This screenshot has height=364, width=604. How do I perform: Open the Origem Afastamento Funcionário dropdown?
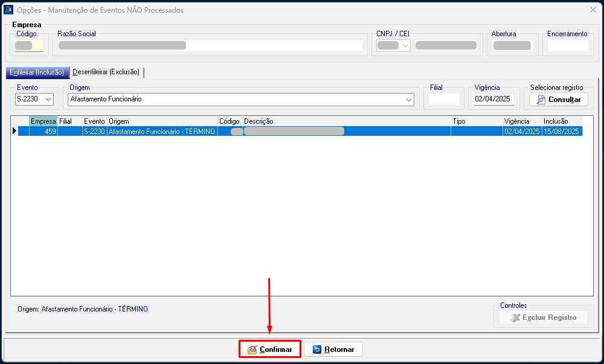[x=408, y=99]
